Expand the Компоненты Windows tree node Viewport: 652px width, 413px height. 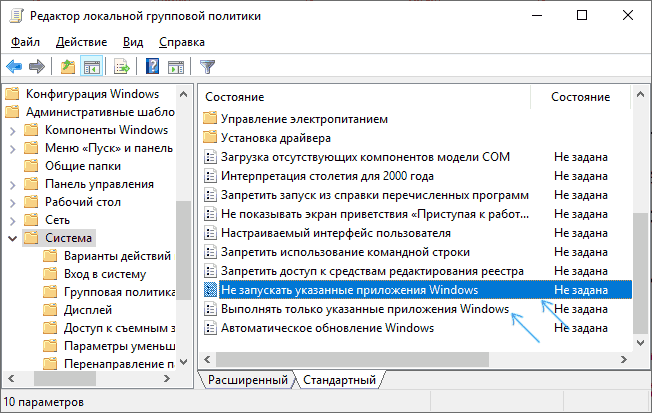12,131
